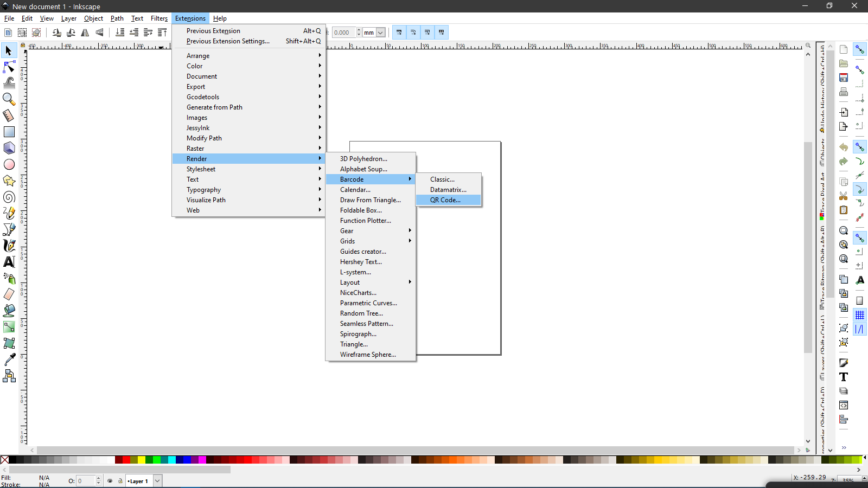Select the Mesh gradient tool
The width and height of the screenshot is (868, 488).
point(9,343)
